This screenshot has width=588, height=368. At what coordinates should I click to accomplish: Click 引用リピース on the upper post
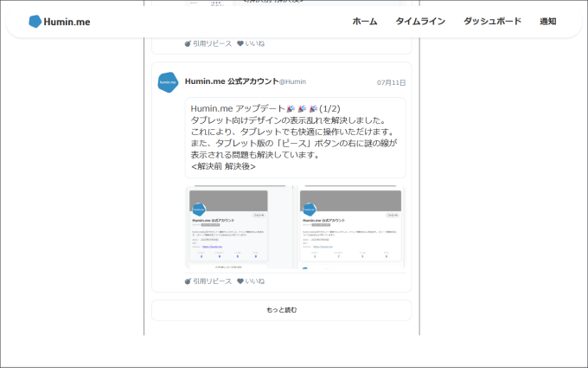pyautogui.click(x=208, y=43)
